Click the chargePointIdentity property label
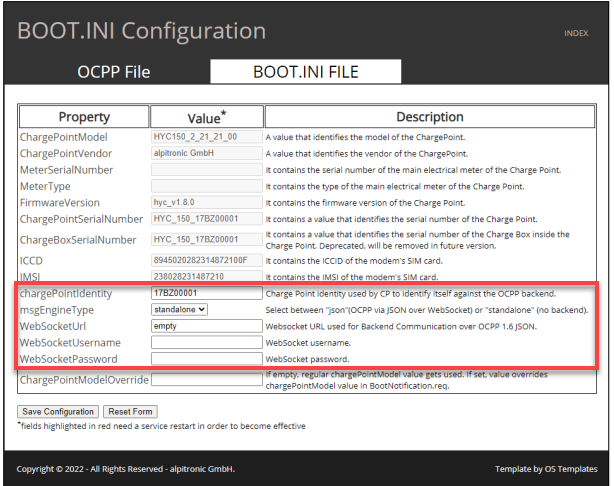This screenshot has width=614, height=486. [66, 293]
